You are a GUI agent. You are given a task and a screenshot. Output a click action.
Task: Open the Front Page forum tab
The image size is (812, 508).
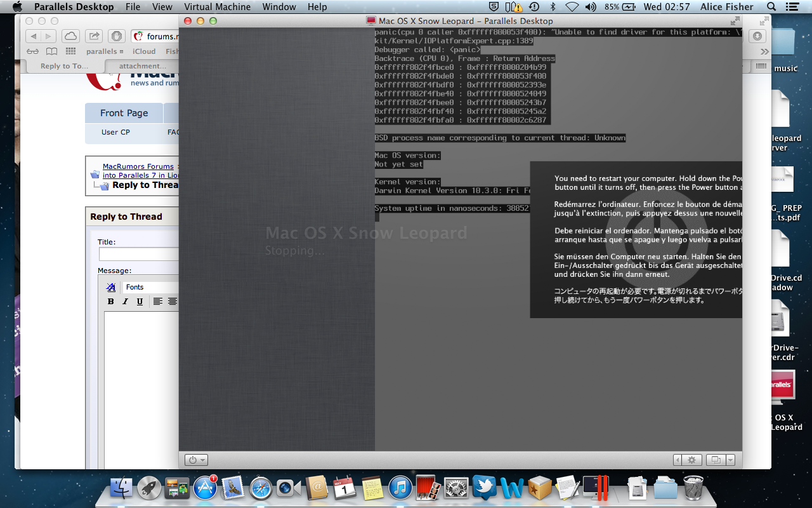(124, 113)
